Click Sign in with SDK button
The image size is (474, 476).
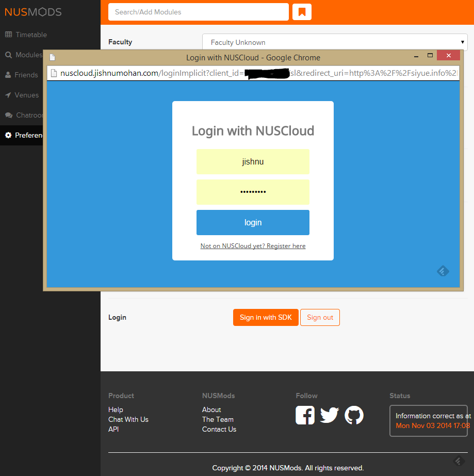pyautogui.click(x=266, y=317)
